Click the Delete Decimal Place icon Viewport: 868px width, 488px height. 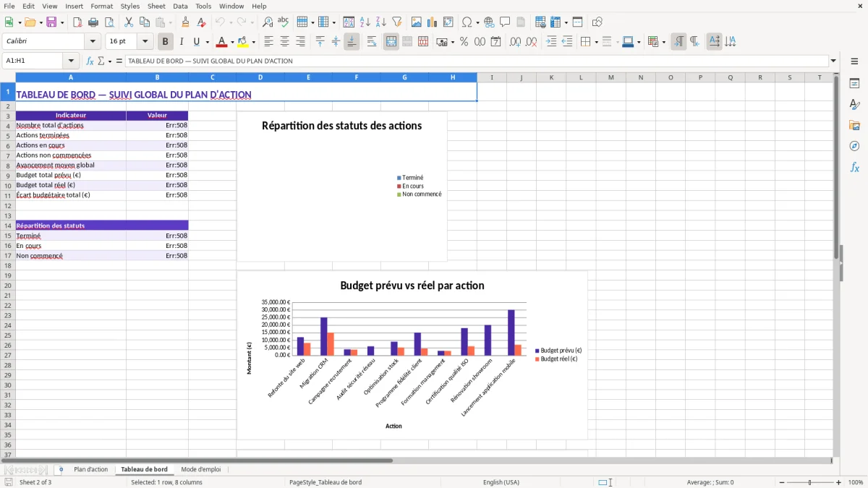[531, 42]
